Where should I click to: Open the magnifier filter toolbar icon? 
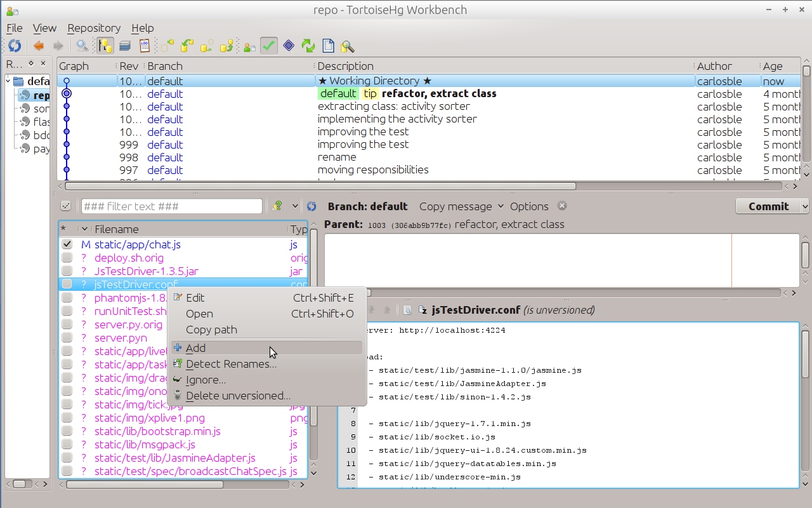coord(82,46)
